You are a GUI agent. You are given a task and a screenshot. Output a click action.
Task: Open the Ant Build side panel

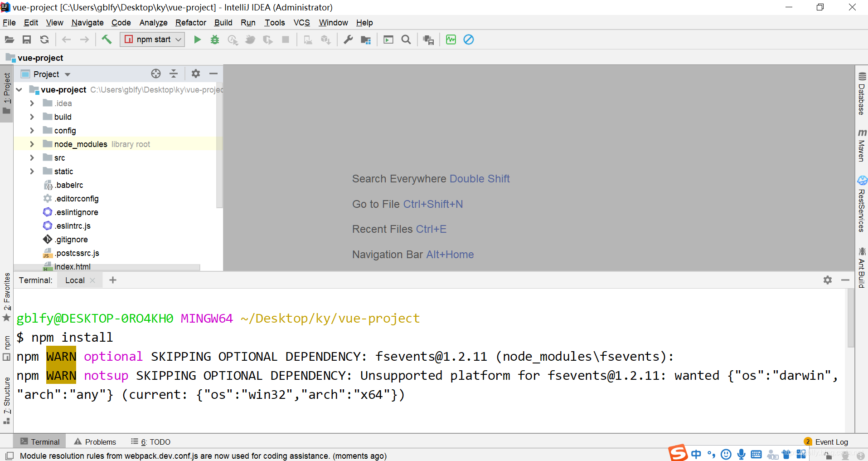pyautogui.click(x=862, y=268)
